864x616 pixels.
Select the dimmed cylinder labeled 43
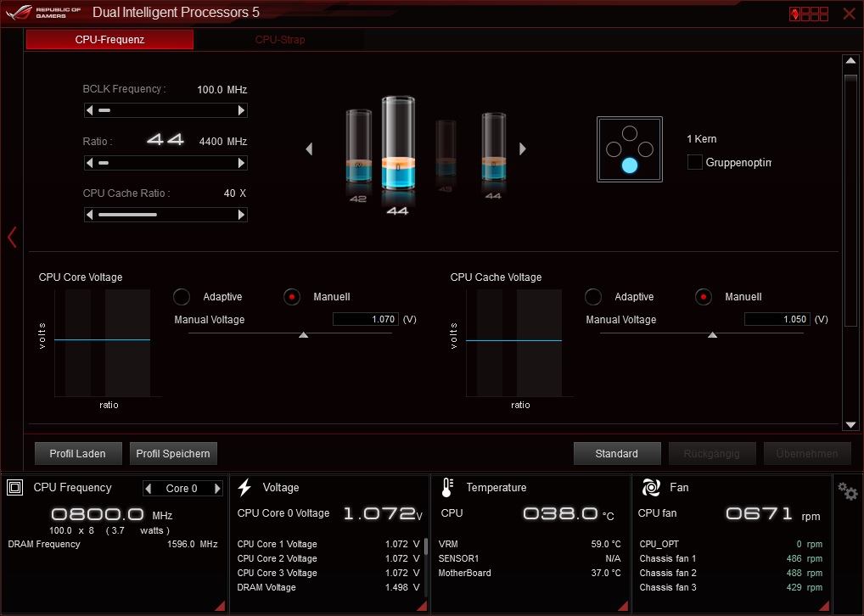(x=446, y=148)
